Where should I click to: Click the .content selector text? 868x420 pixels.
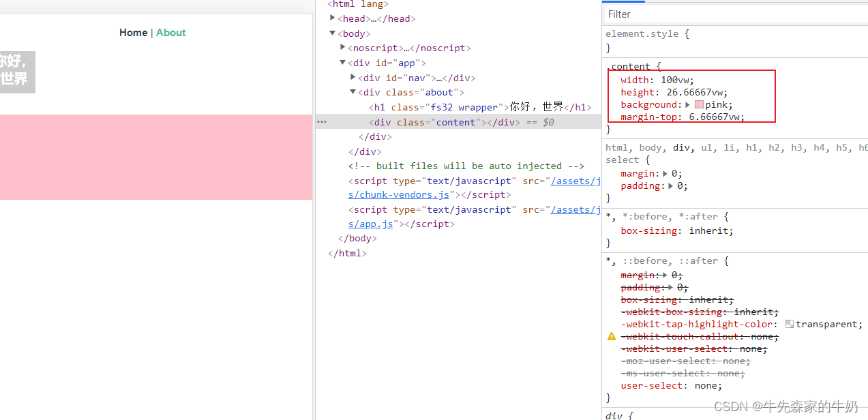click(630, 67)
